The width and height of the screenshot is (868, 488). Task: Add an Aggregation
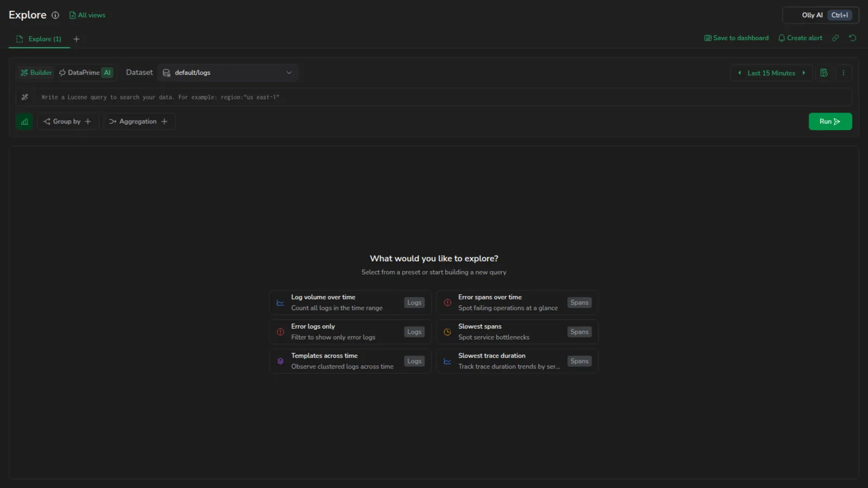point(138,121)
